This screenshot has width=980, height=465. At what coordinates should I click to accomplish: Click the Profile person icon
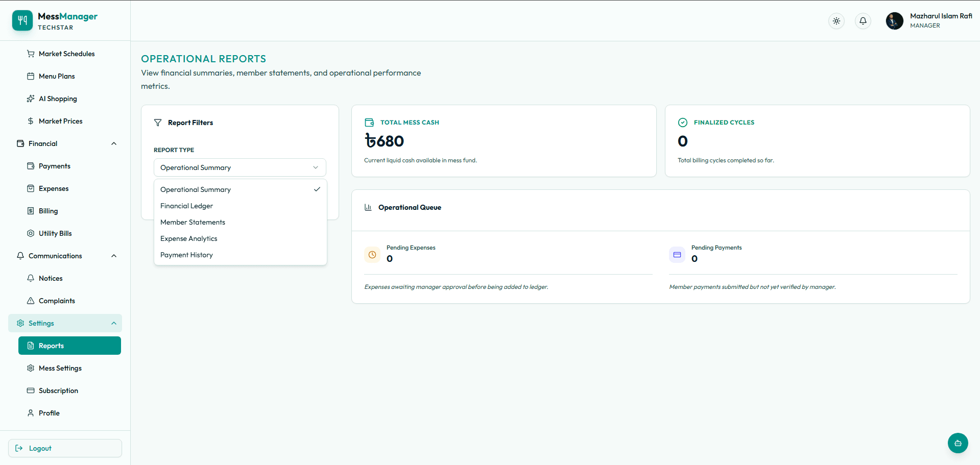(x=31, y=413)
